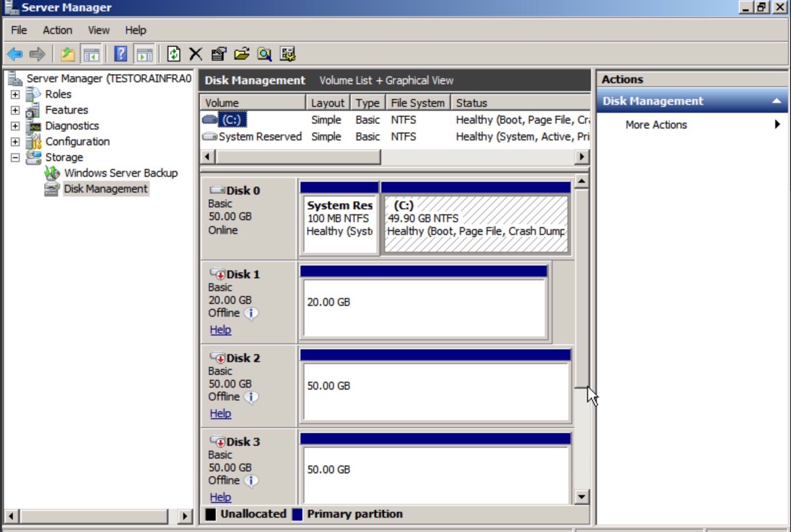The image size is (791, 532).
Task: Open the Help menu
Action: pyautogui.click(x=135, y=30)
